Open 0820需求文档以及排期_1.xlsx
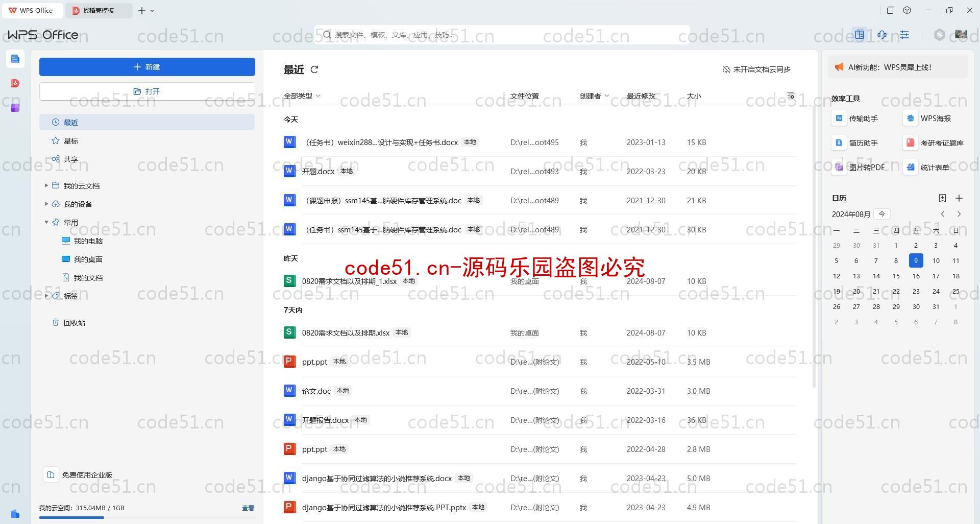The image size is (980, 524). click(540, 281)
